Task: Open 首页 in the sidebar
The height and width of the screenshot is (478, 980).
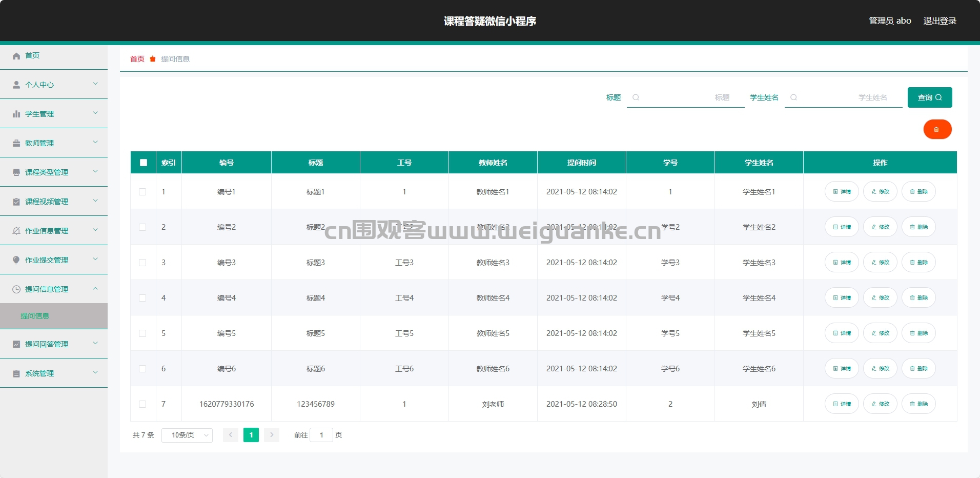Action: 54,55
